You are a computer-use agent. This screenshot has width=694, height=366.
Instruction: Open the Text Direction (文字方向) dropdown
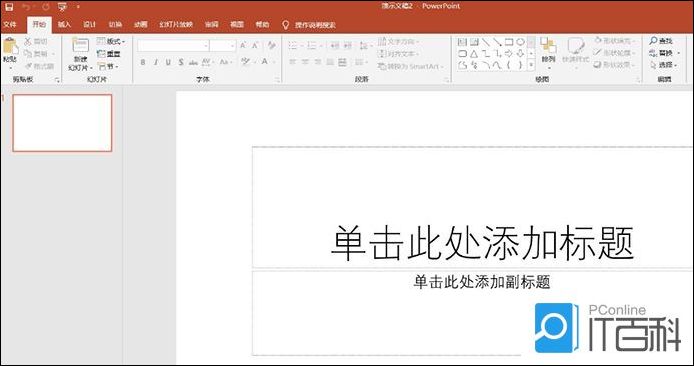pyautogui.click(x=398, y=41)
